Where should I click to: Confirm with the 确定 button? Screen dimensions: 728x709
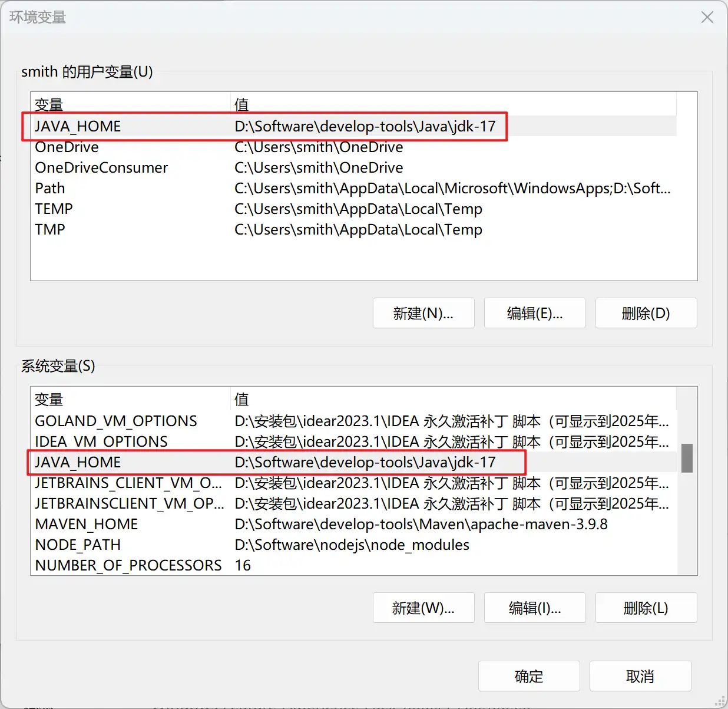(529, 676)
